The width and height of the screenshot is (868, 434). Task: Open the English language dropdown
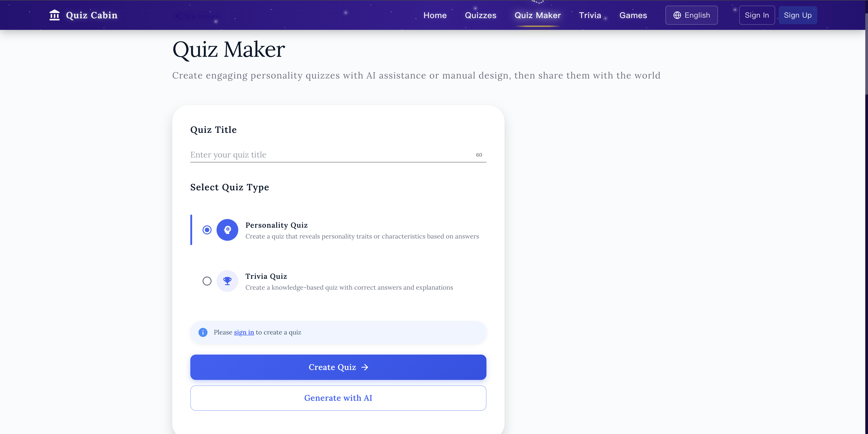coord(691,15)
